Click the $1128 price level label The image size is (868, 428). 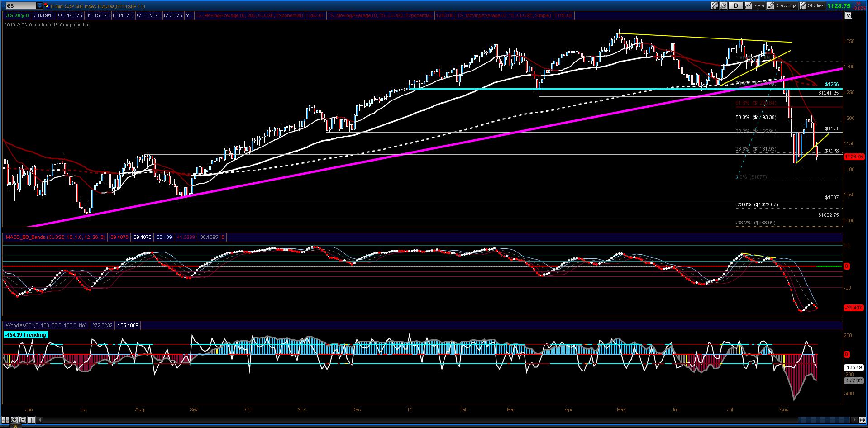832,151
